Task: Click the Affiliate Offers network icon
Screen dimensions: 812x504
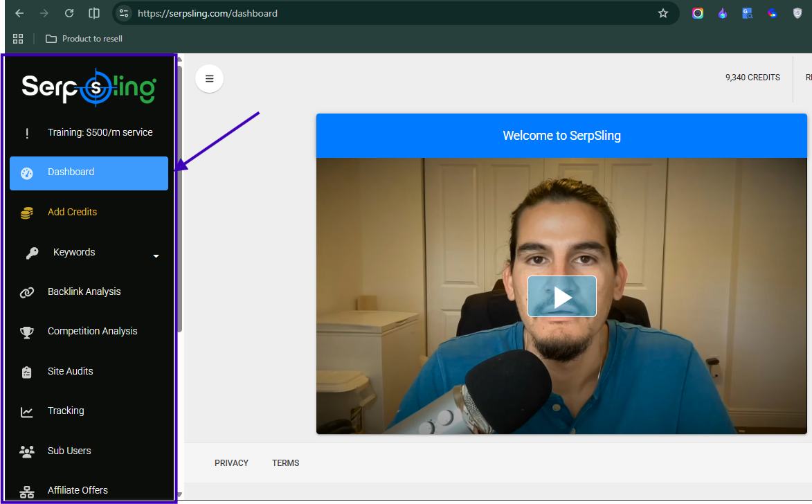Action: (x=27, y=492)
